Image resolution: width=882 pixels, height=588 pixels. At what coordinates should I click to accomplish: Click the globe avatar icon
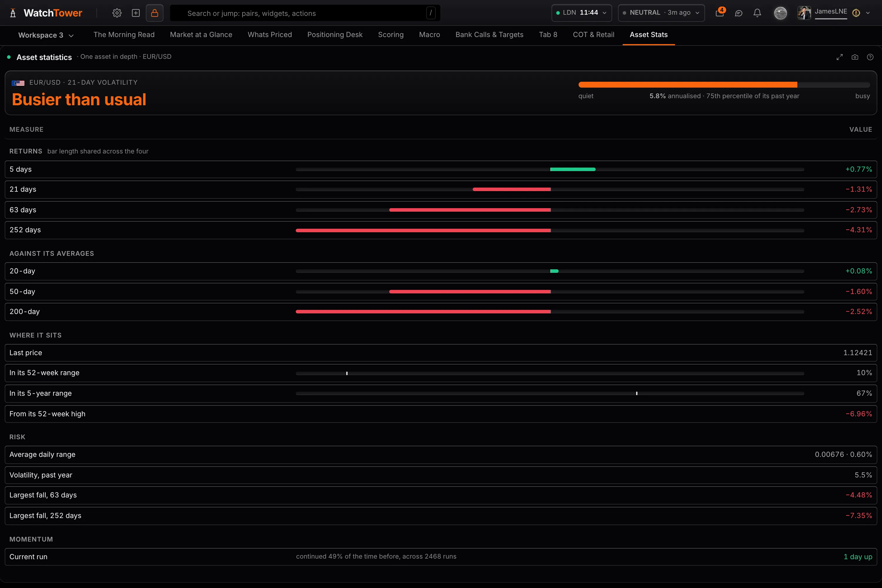pos(780,13)
